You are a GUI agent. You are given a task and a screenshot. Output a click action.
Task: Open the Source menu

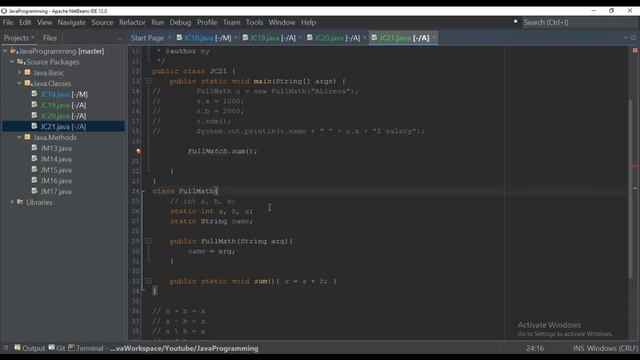tap(102, 22)
